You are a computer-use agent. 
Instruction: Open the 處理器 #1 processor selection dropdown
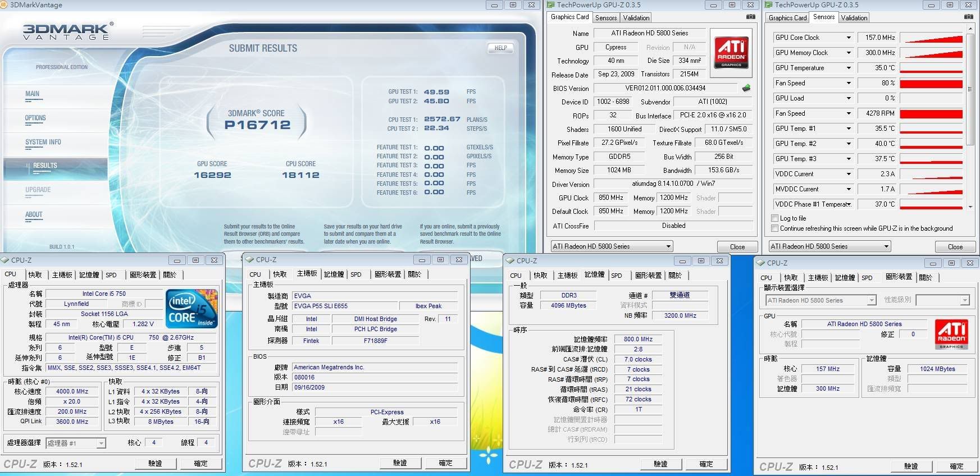point(101,443)
